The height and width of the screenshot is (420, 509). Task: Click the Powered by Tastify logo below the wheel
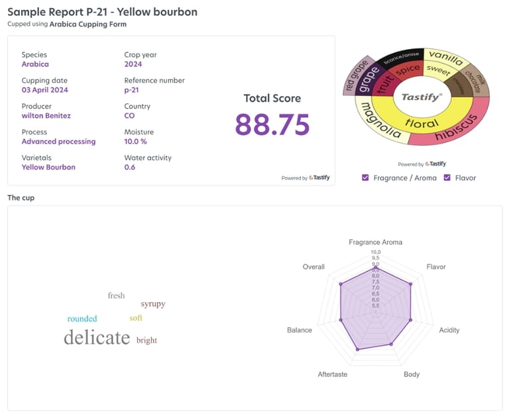[437, 164]
